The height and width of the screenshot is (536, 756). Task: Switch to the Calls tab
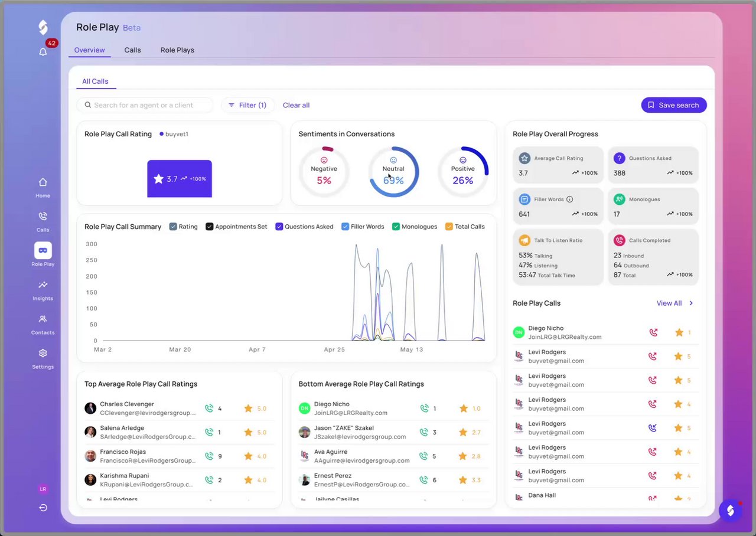[133, 50]
